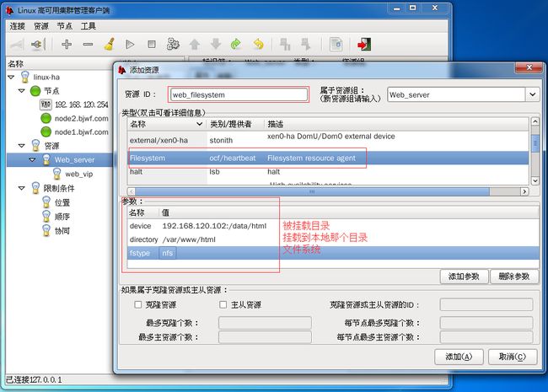Open the 属于资源组 dropdown arrow

(532, 94)
